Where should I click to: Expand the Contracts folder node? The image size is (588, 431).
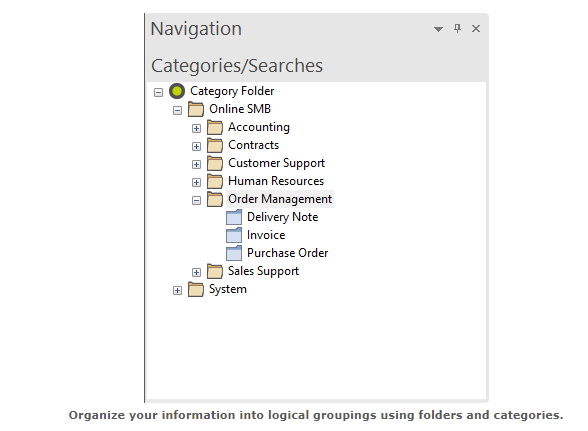pos(196,146)
